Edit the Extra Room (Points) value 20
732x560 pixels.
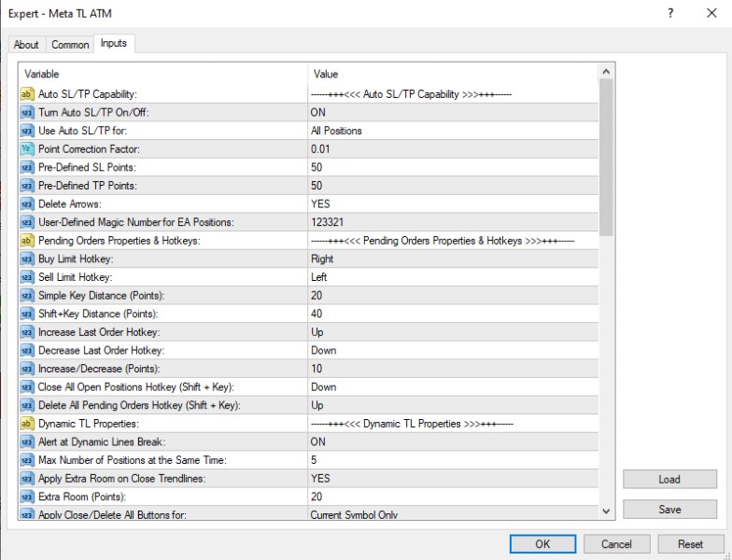click(453, 497)
